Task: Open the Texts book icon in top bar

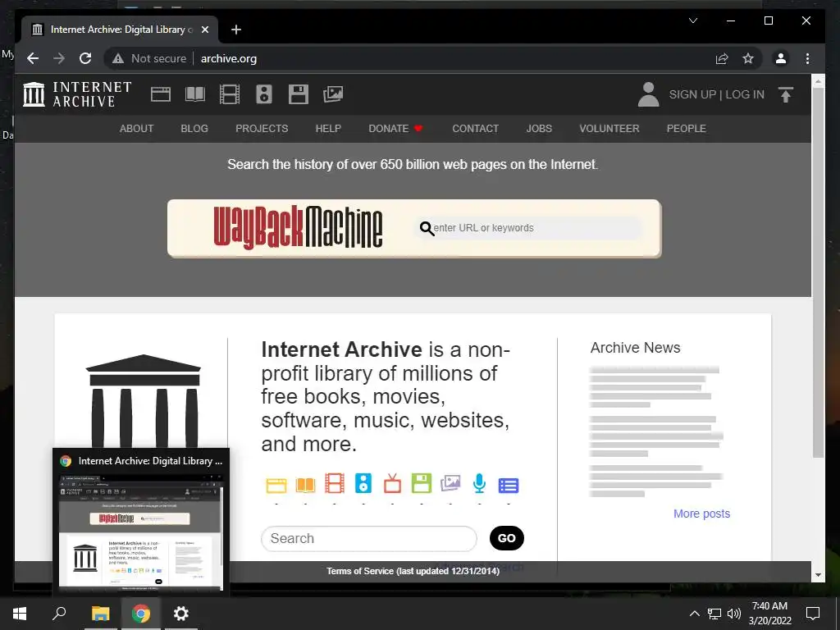Action: pyautogui.click(x=195, y=94)
